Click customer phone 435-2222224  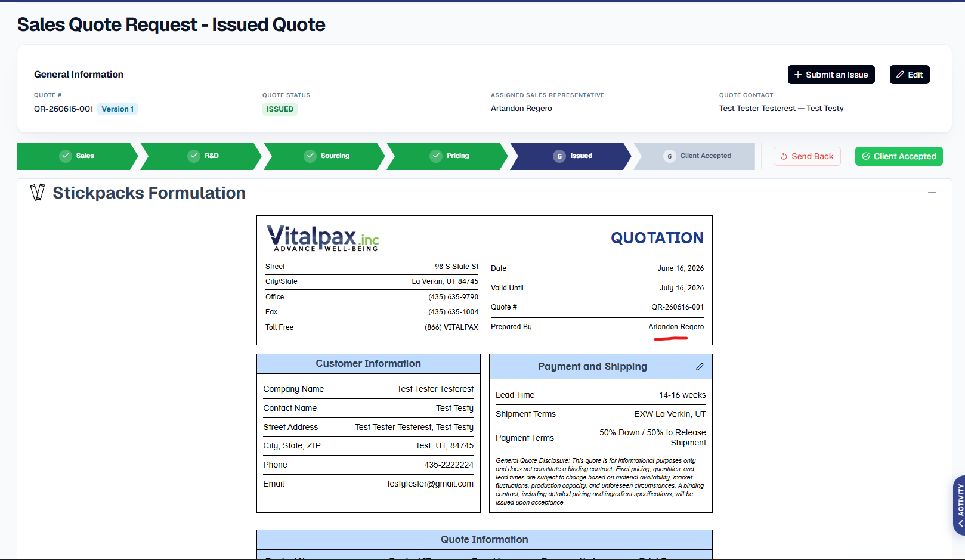coord(449,465)
